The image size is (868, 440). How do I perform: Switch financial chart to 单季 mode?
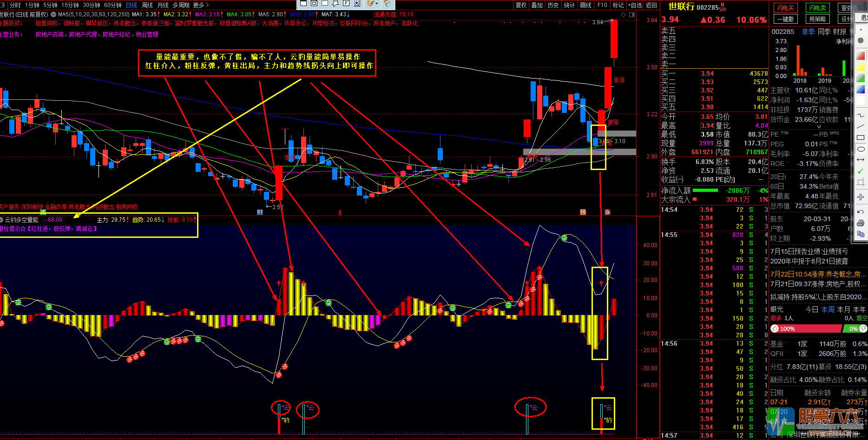808,32
